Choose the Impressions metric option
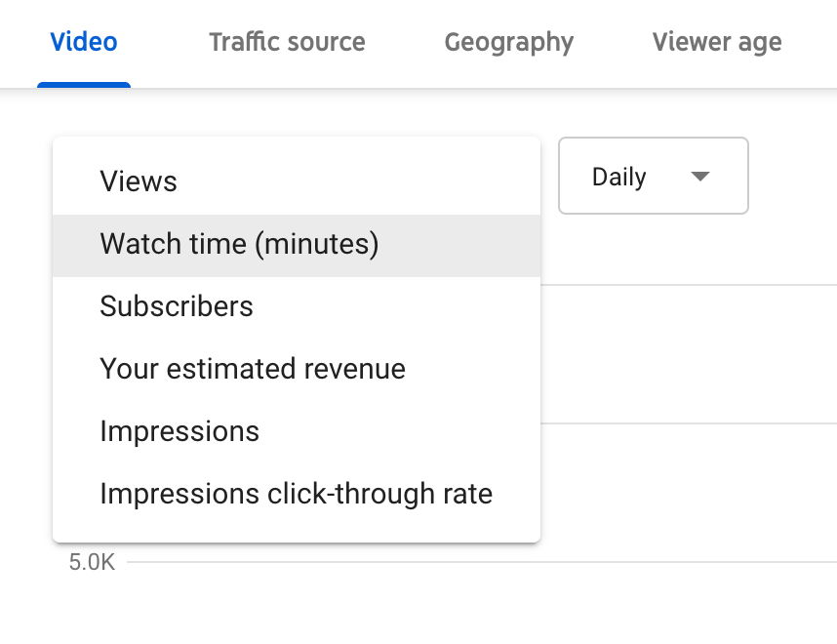This screenshot has width=837, height=644. (x=297, y=431)
